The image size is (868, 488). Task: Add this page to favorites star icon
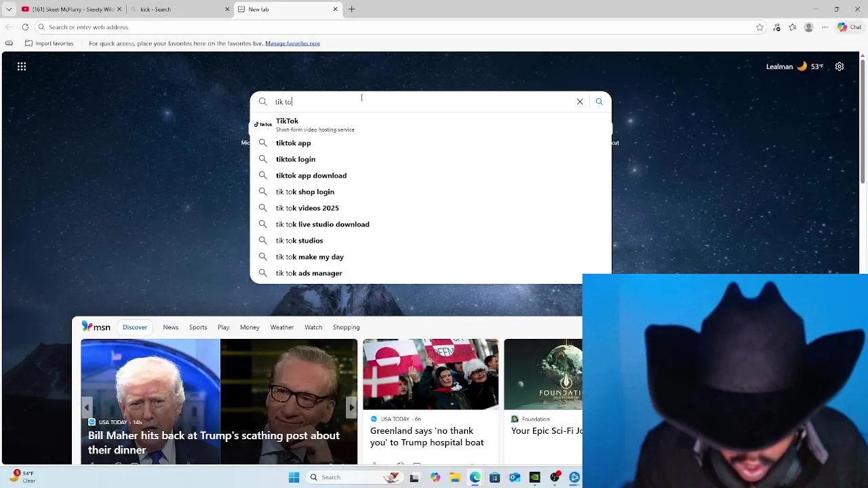(760, 27)
